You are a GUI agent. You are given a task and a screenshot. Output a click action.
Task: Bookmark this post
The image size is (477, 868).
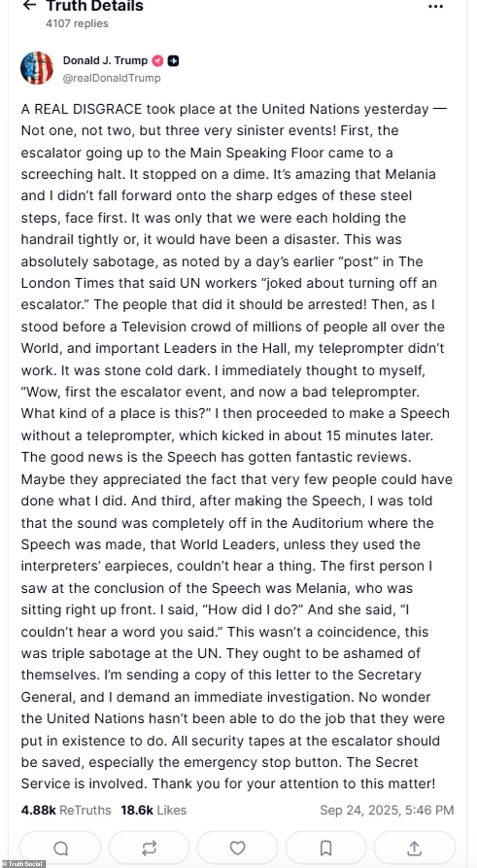pos(326,849)
